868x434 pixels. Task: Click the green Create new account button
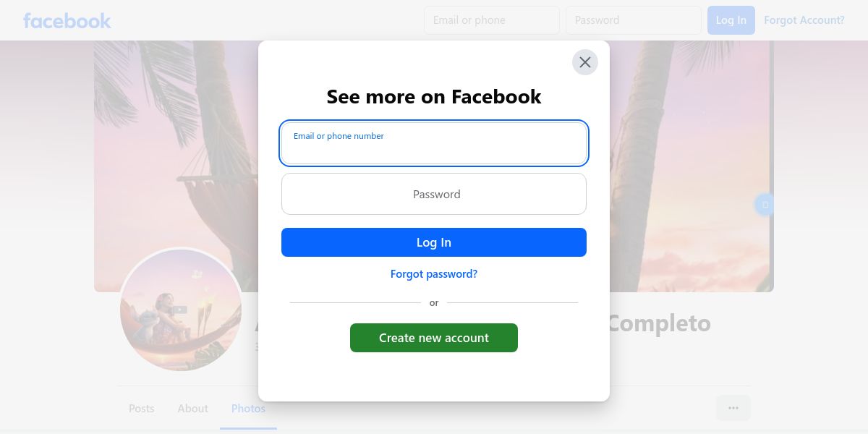(434, 338)
